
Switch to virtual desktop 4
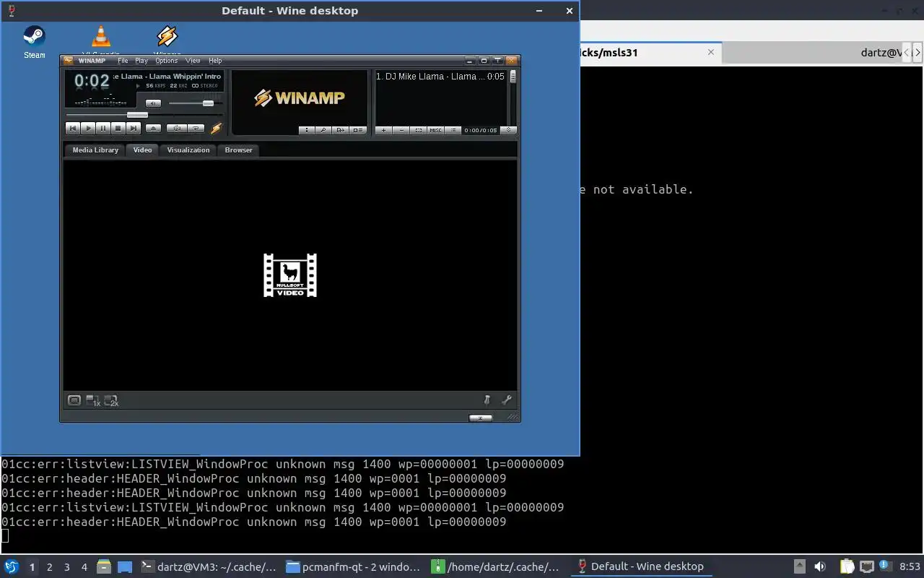84,567
